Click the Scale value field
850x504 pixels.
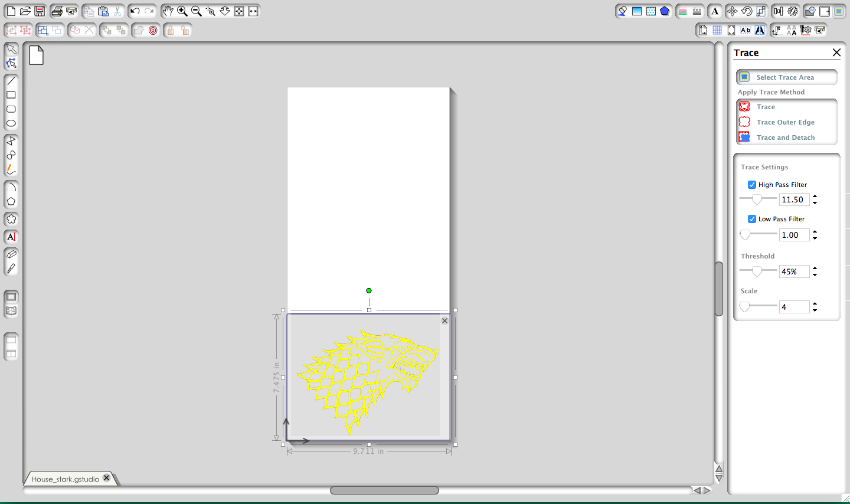coord(794,307)
